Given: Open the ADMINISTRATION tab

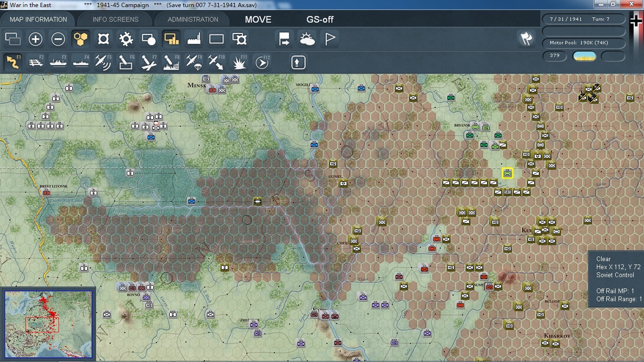Looking at the screenshot, I should (x=193, y=19).
